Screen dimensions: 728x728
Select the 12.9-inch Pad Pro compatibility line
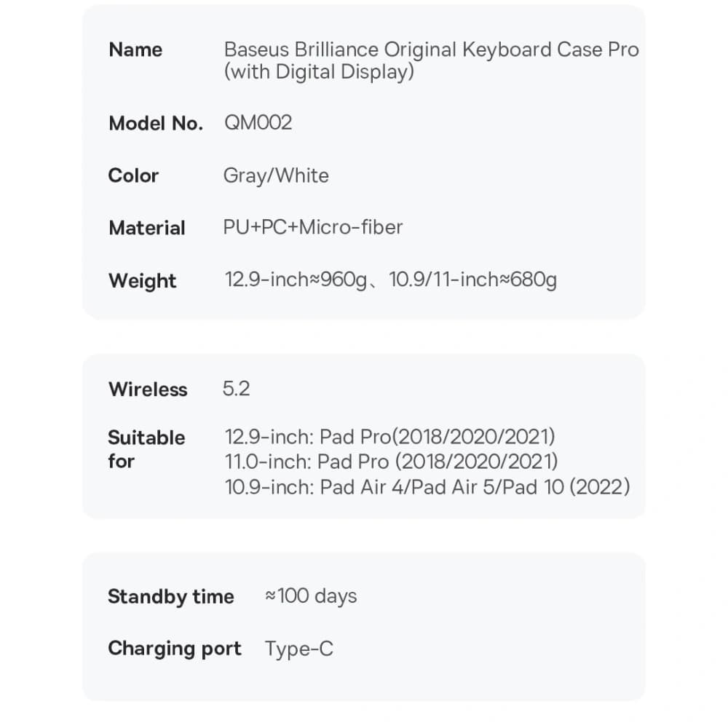390,437
